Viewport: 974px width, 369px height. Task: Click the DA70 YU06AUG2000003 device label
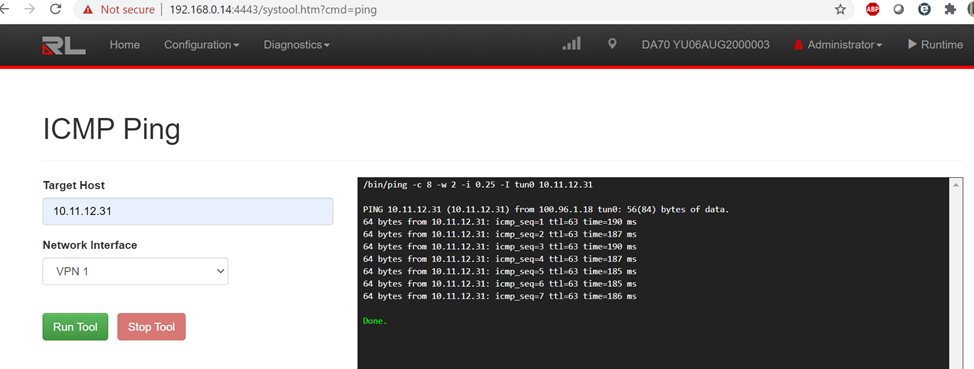click(706, 45)
